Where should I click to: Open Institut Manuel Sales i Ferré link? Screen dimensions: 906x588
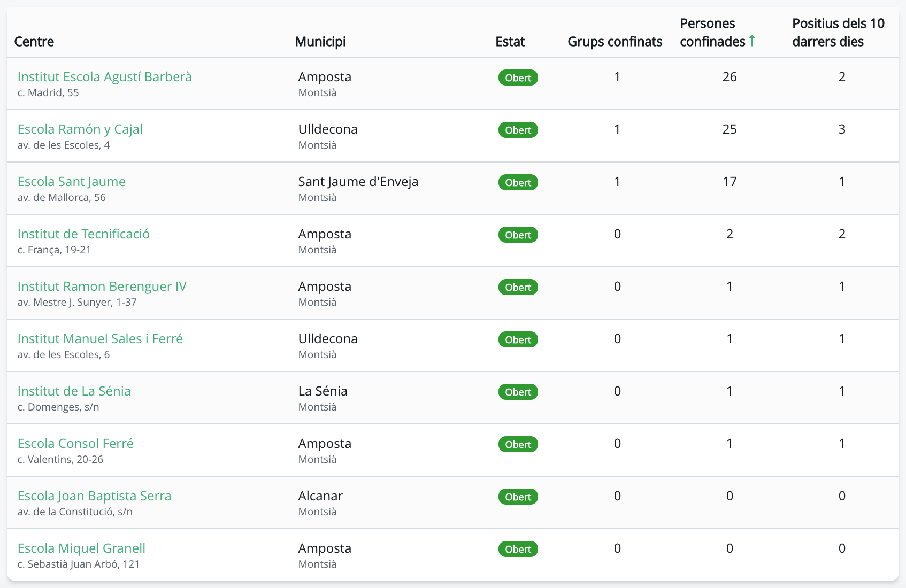point(101,339)
